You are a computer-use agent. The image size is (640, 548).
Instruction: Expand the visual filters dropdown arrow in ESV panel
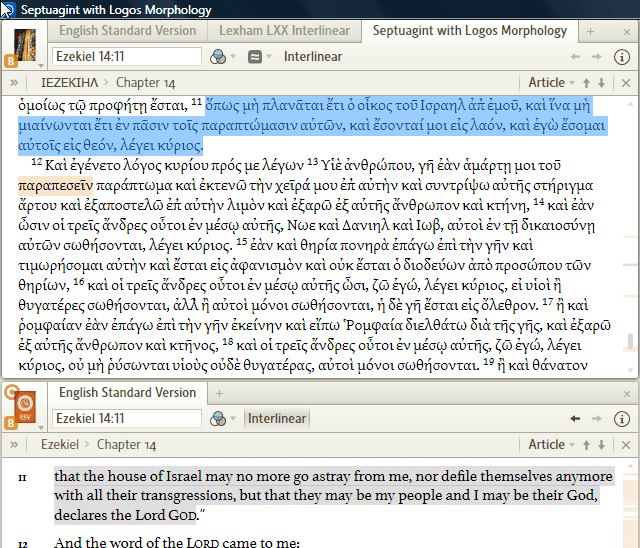pyautogui.click(x=233, y=418)
